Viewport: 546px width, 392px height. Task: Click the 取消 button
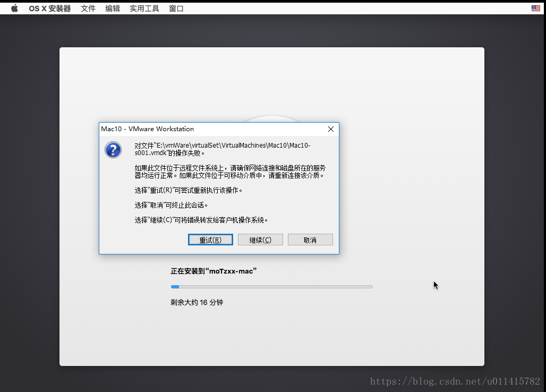coord(310,240)
